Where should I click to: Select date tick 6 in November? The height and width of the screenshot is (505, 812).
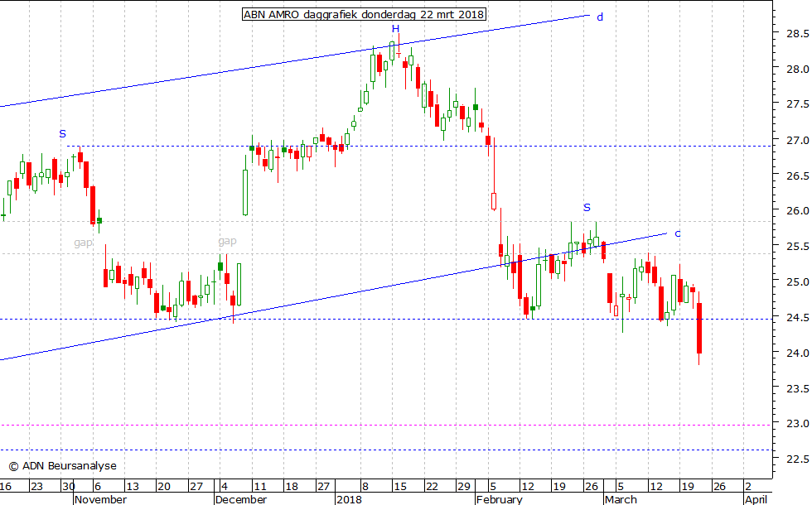[98, 487]
